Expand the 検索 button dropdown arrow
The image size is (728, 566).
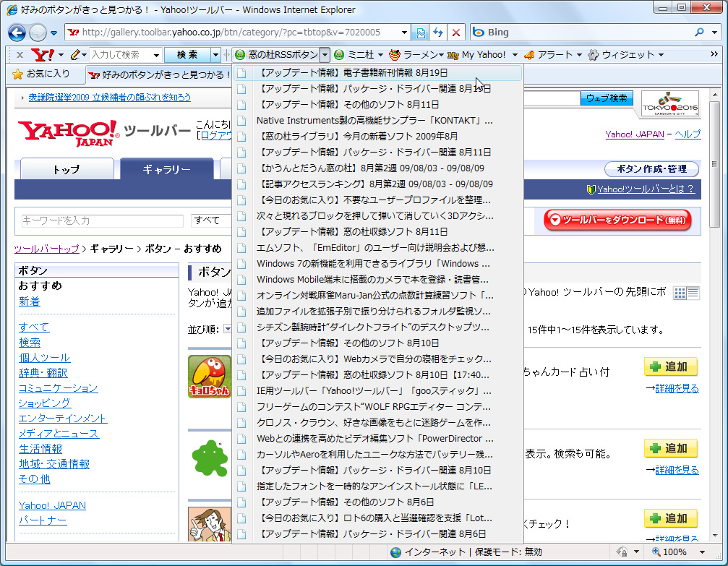click(214, 54)
